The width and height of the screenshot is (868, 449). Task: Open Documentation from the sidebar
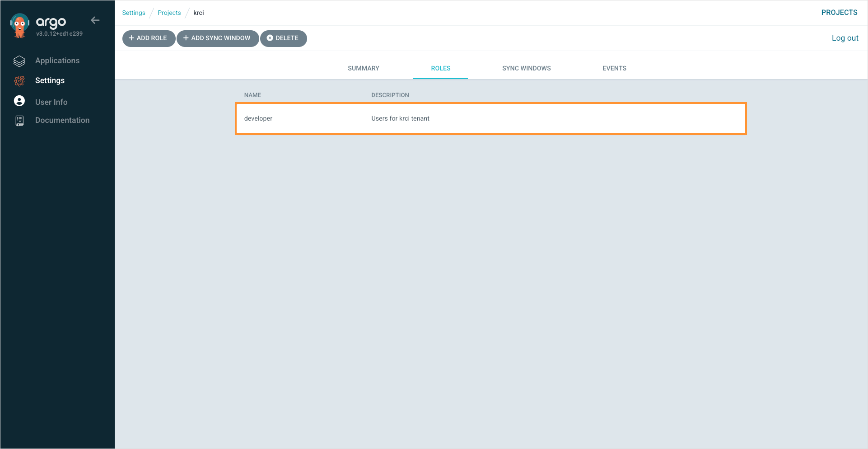pos(62,120)
